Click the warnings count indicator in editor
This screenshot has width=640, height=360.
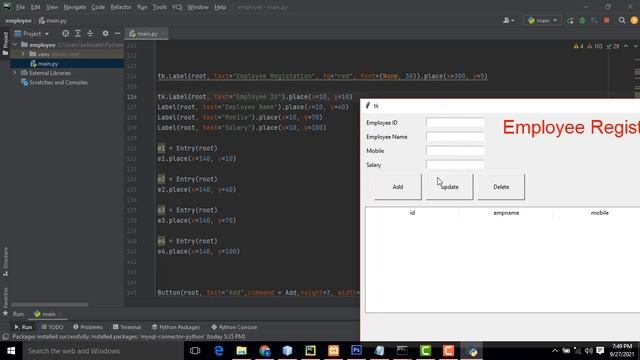tap(579, 46)
